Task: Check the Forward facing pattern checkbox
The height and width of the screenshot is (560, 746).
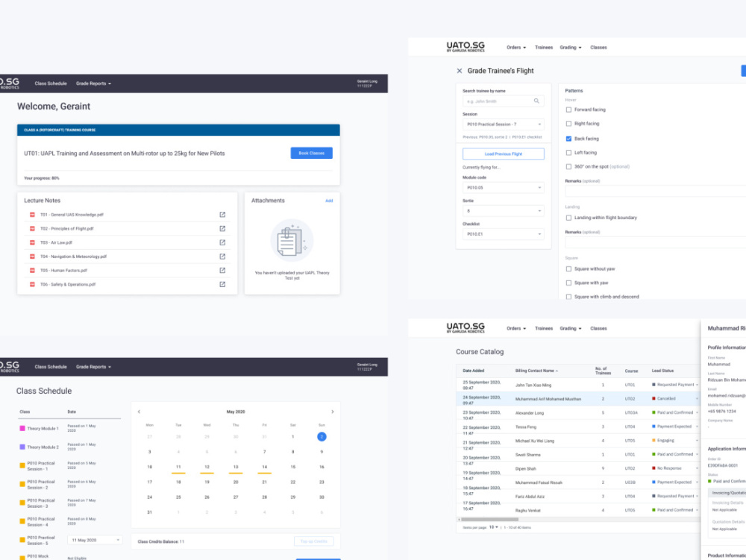Action: (x=568, y=110)
